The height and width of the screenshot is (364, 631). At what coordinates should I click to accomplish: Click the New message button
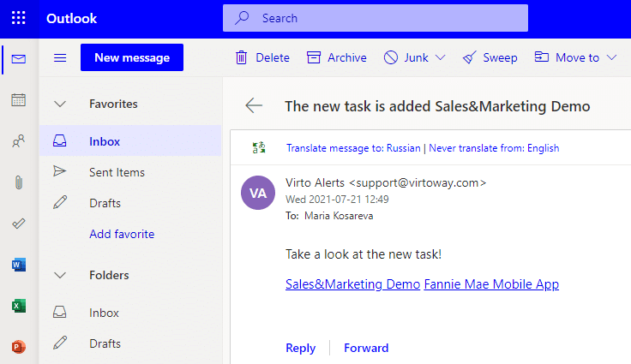(132, 57)
